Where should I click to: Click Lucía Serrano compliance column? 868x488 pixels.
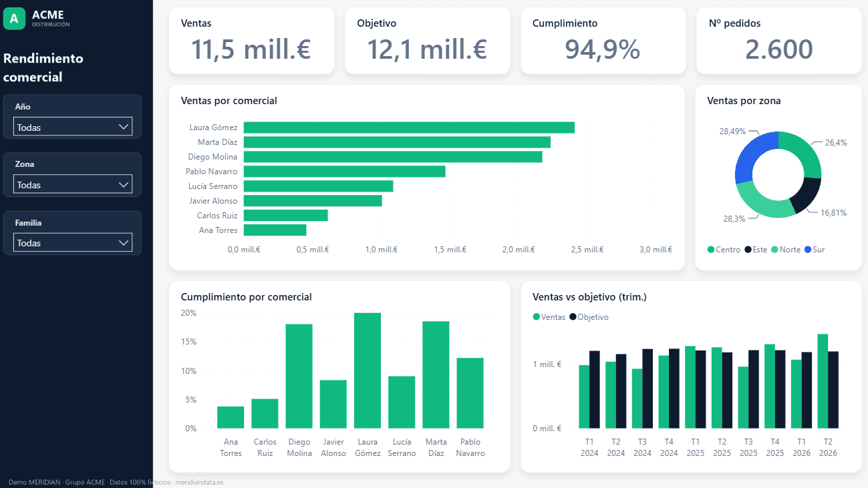402,402
